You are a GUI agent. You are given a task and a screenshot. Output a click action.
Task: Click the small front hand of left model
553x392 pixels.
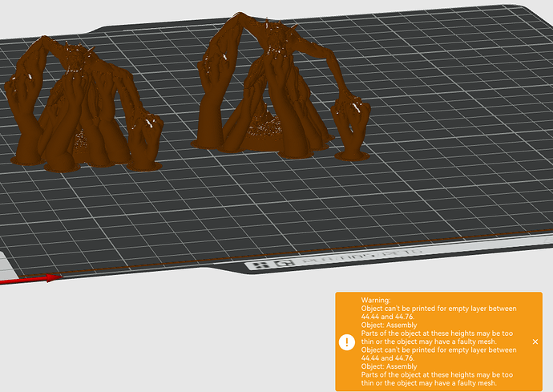pos(145,143)
